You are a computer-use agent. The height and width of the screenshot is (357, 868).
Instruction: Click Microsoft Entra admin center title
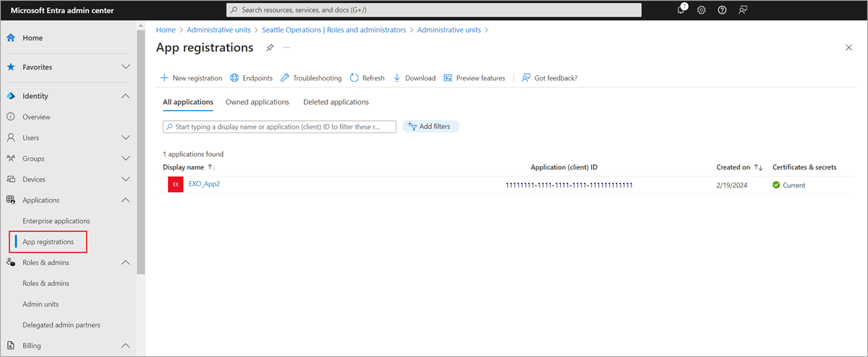62,10
